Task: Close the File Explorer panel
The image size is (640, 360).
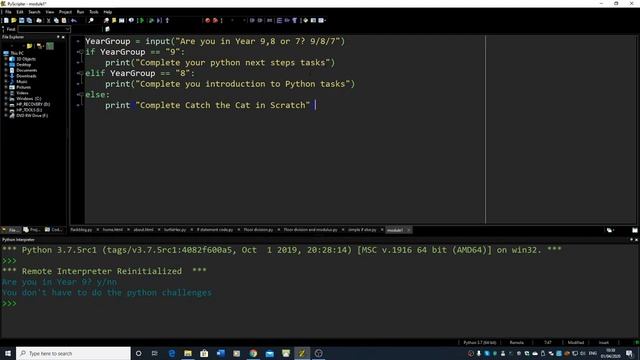Action: pos(63,37)
